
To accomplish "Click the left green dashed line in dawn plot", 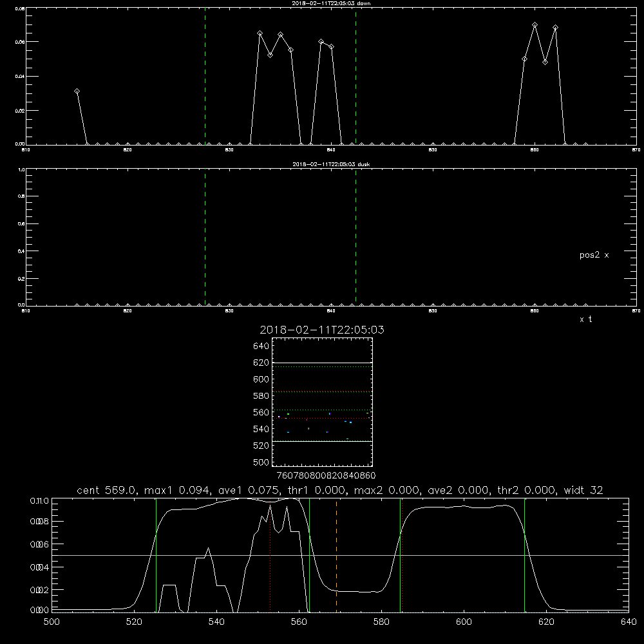I will (x=205, y=77).
